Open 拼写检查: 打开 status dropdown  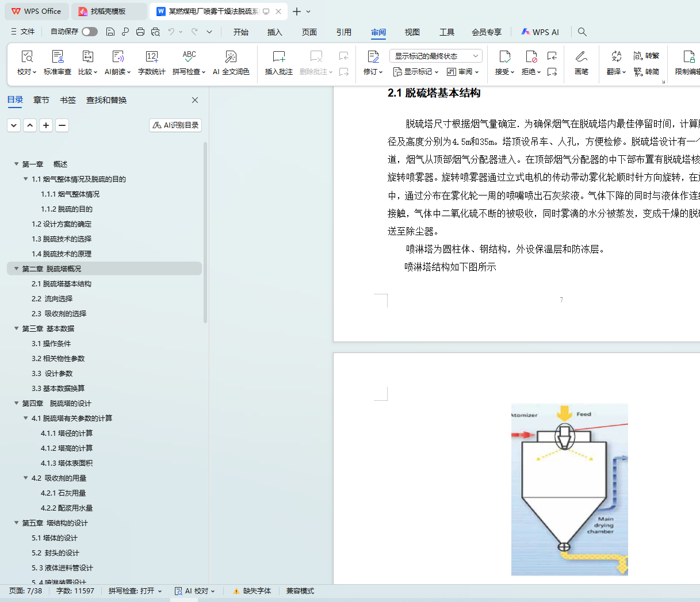click(x=135, y=591)
